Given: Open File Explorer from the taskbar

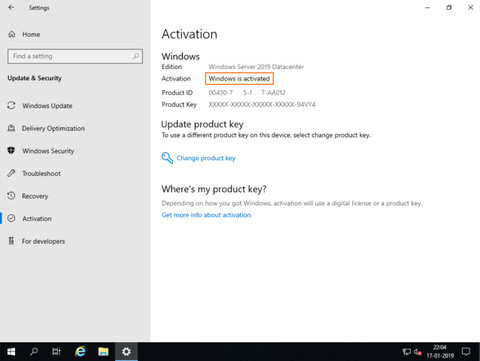Looking at the screenshot, I should pyautogui.click(x=103, y=352).
